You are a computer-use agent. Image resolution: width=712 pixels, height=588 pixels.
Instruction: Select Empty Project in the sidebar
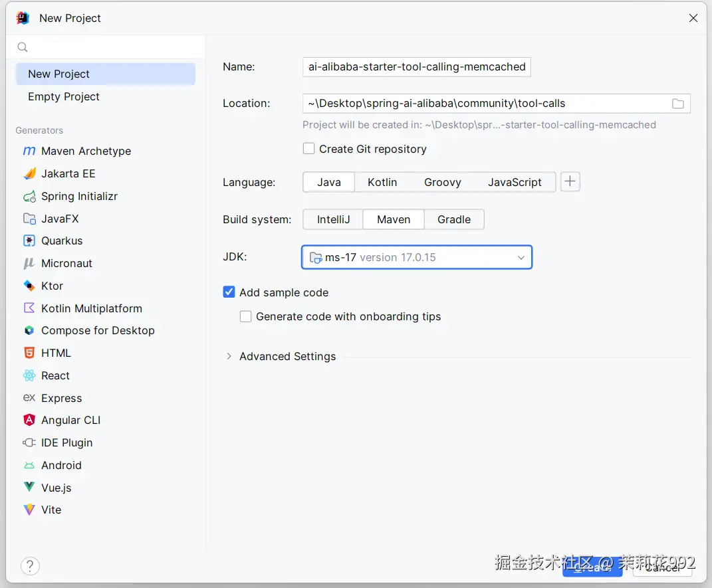[64, 96]
